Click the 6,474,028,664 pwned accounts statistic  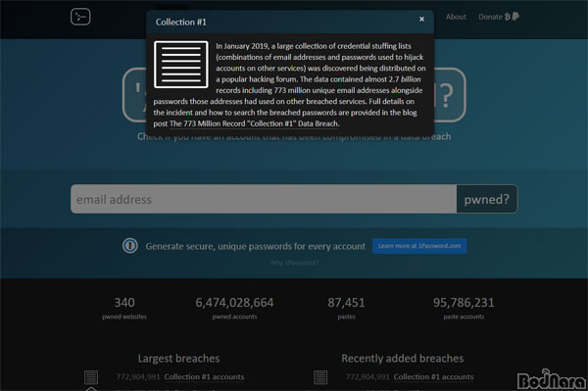click(234, 308)
